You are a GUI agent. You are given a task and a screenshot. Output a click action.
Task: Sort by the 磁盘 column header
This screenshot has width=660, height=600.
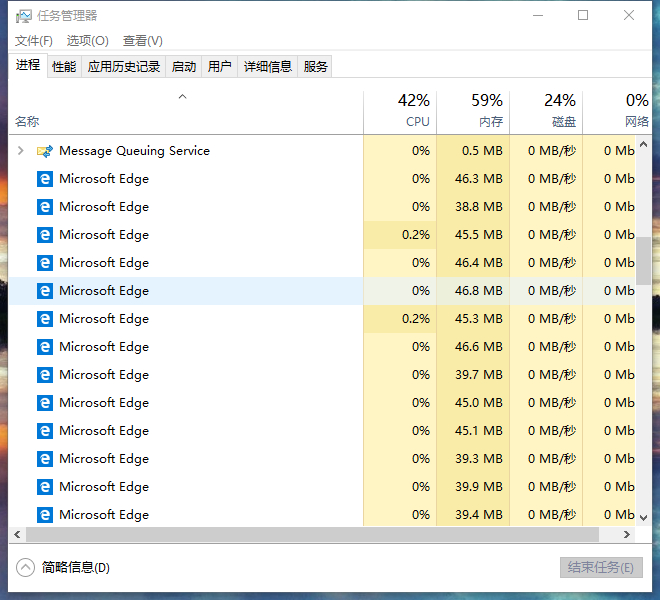point(546,111)
